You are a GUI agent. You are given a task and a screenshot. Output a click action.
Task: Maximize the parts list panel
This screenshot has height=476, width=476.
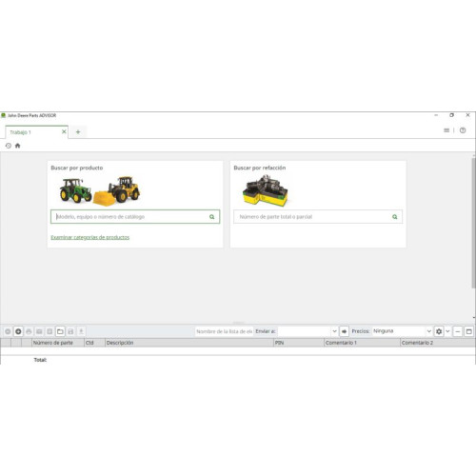(x=468, y=331)
